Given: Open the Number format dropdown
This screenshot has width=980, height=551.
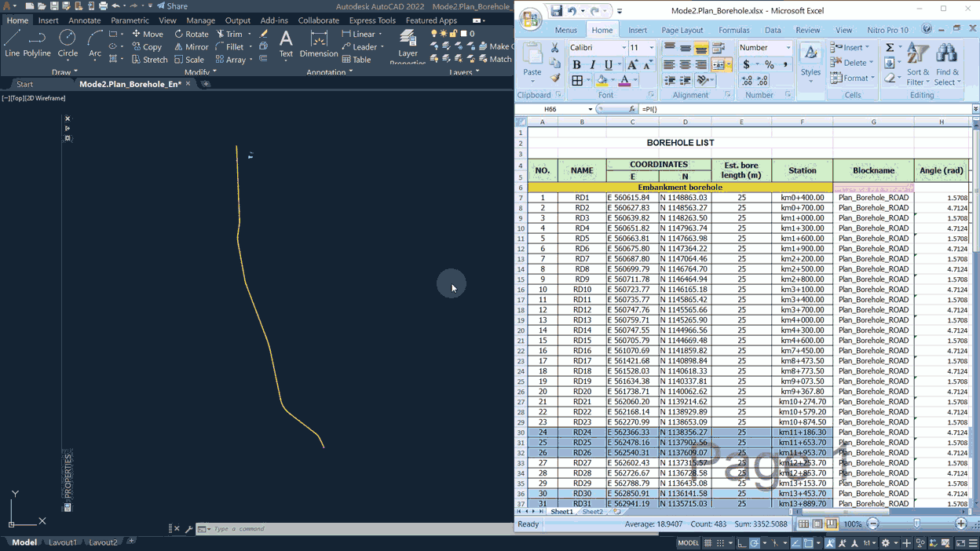Looking at the screenshot, I should tap(788, 48).
